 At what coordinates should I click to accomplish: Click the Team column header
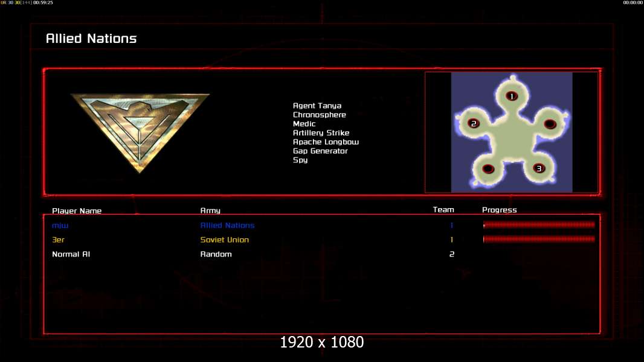click(443, 209)
